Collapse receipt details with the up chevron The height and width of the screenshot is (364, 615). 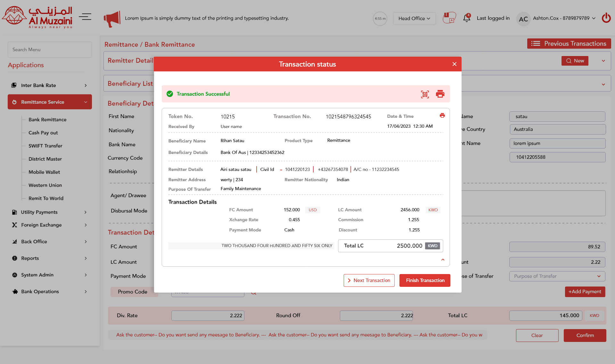(443, 260)
